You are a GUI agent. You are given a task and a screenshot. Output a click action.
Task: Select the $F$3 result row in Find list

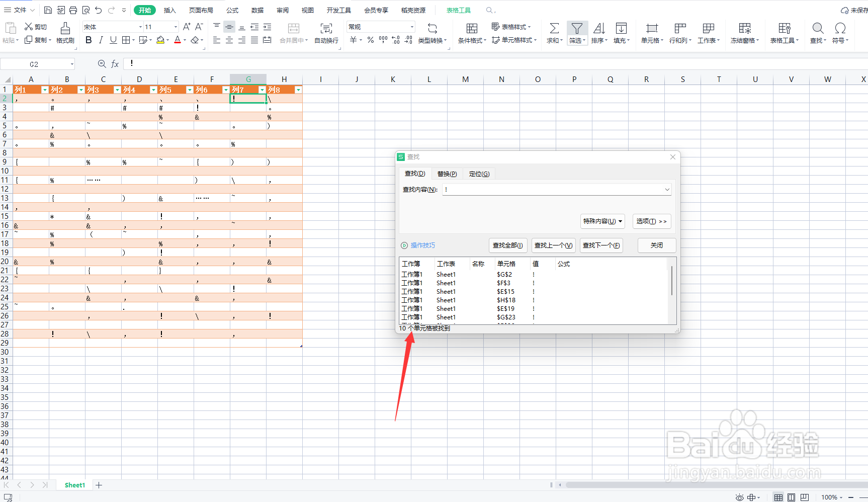pyautogui.click(x=534, y=283)
